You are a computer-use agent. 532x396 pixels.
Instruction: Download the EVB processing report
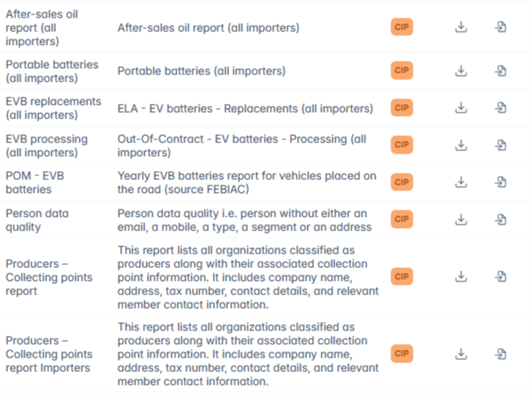461,145
